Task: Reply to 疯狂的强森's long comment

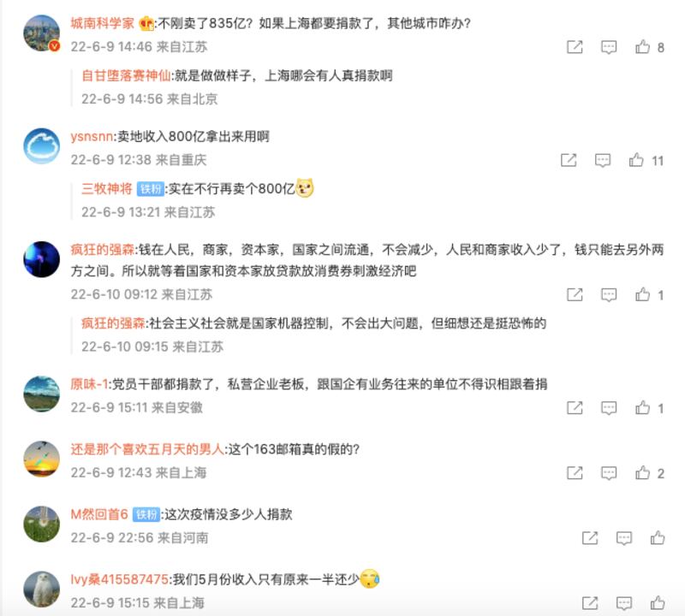Action: coord(609,294)
